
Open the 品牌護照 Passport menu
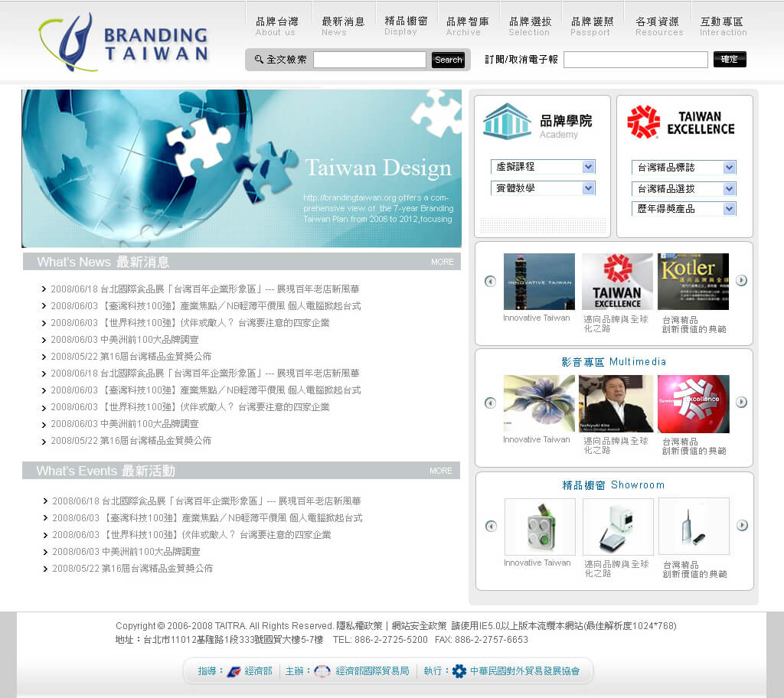pyautogui.click(x=592, y=26)
